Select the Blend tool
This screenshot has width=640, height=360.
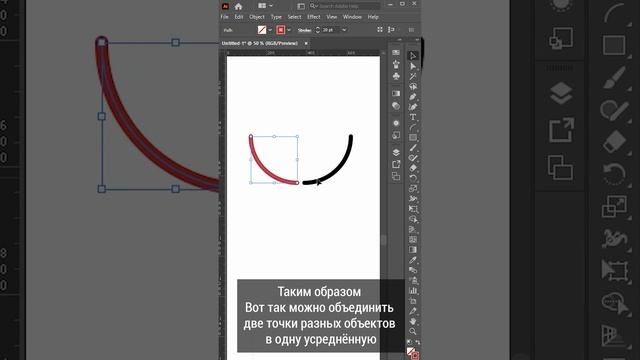413,270
